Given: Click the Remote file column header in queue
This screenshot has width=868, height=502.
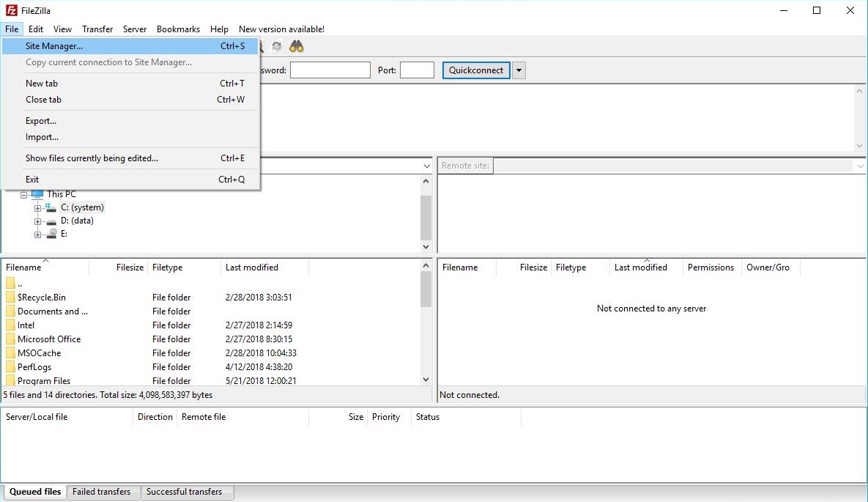Looking at the screenshot, I should coord(242,417).
